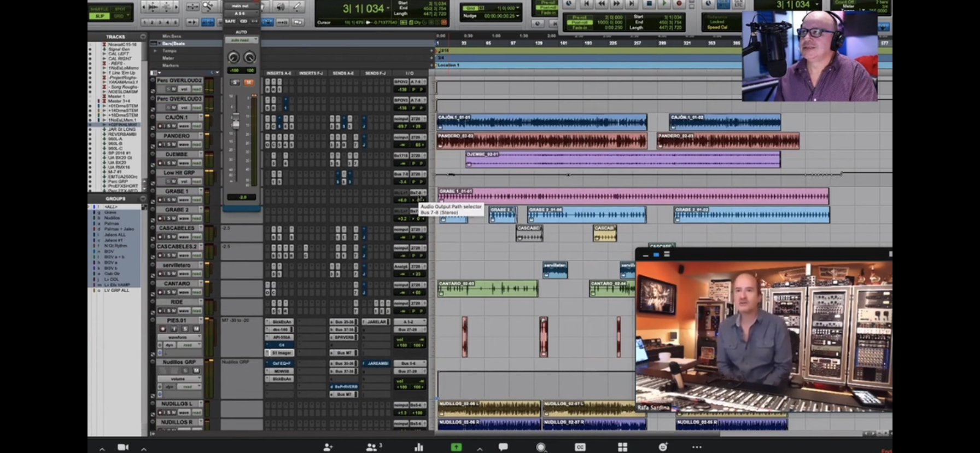Click the right pan knob in the output window
Image resolution: width=980 pixels, height=453 pixels.
249,57
